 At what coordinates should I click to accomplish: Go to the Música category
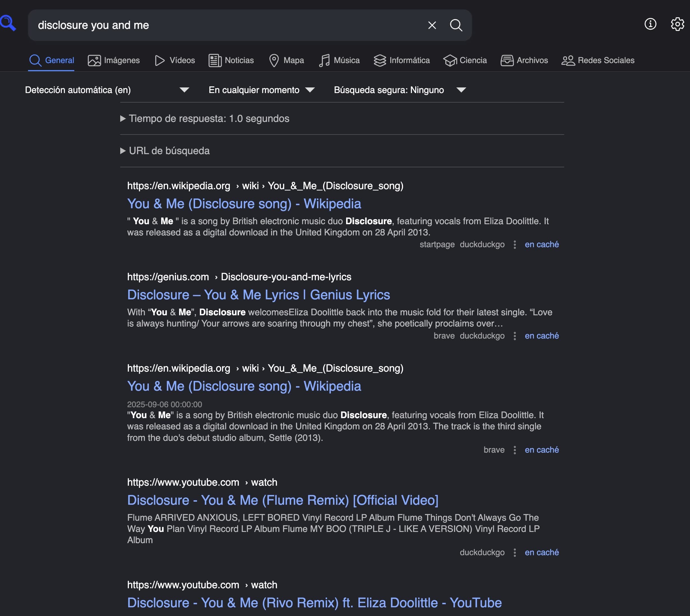pos(339,60)
